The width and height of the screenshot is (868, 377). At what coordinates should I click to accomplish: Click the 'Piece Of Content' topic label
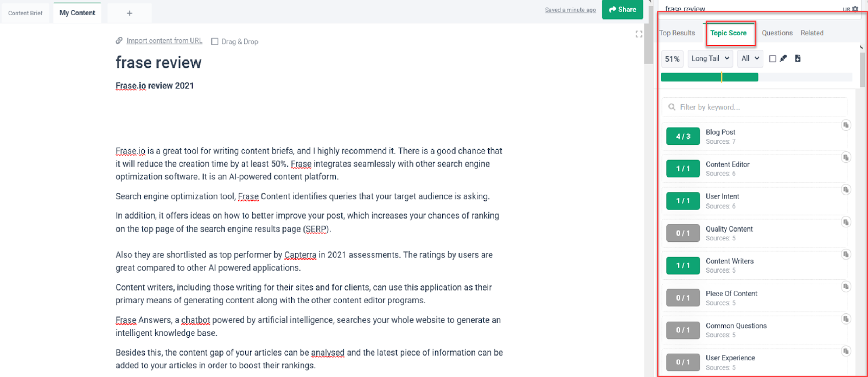click(x=731, y=293)
